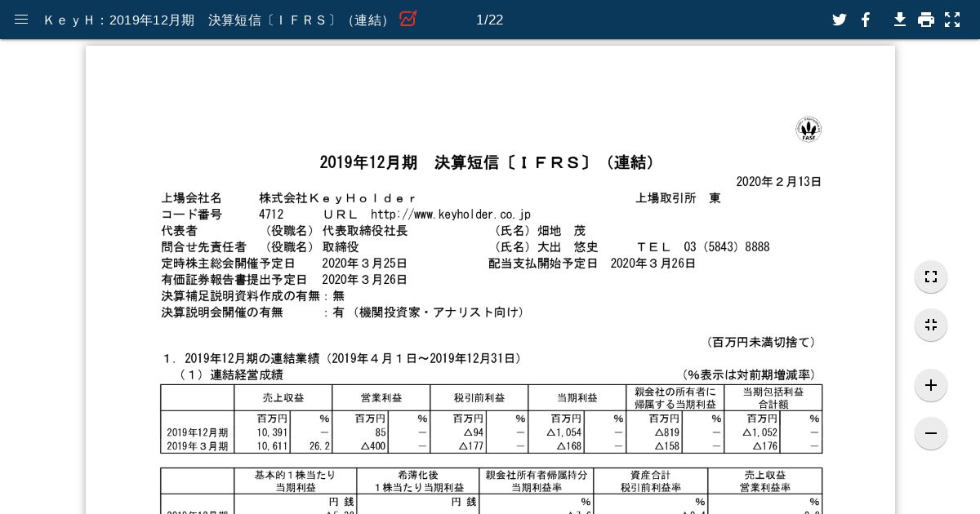Viewport: 980px width, 514px height.
Task: Click company name 株式会社KeyHolder
Action: coord(338,198)
